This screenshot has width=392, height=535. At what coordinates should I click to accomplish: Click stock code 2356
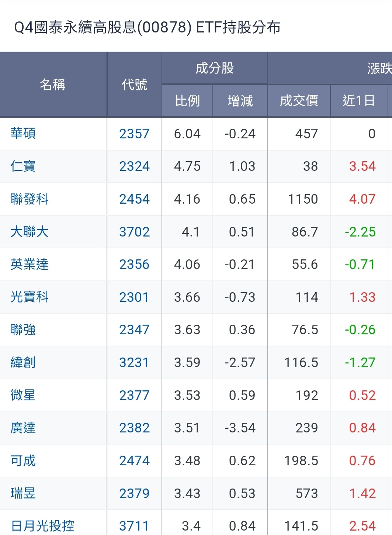134,265
